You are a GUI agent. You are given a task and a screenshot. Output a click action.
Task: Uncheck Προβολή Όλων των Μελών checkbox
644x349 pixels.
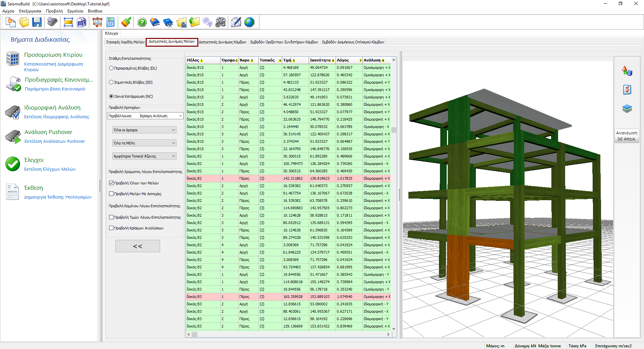click(x=111, y=183)
